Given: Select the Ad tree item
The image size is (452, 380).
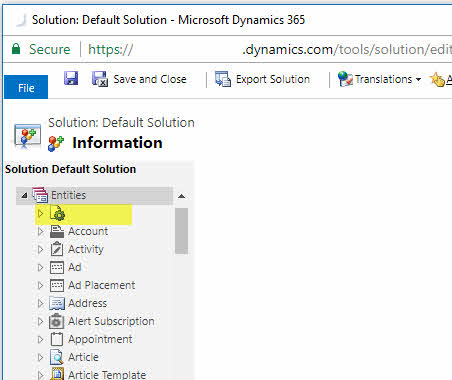Looking at the screenshot, I should tap(75, 267).
